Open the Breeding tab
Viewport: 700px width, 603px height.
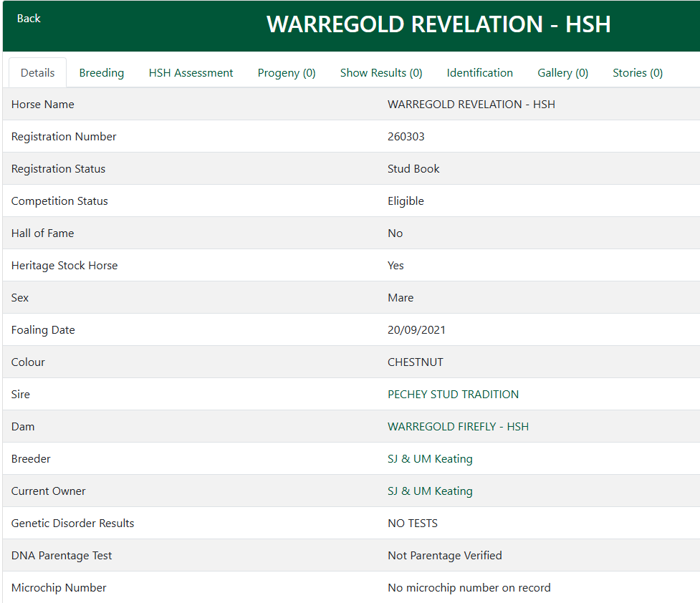101,73
